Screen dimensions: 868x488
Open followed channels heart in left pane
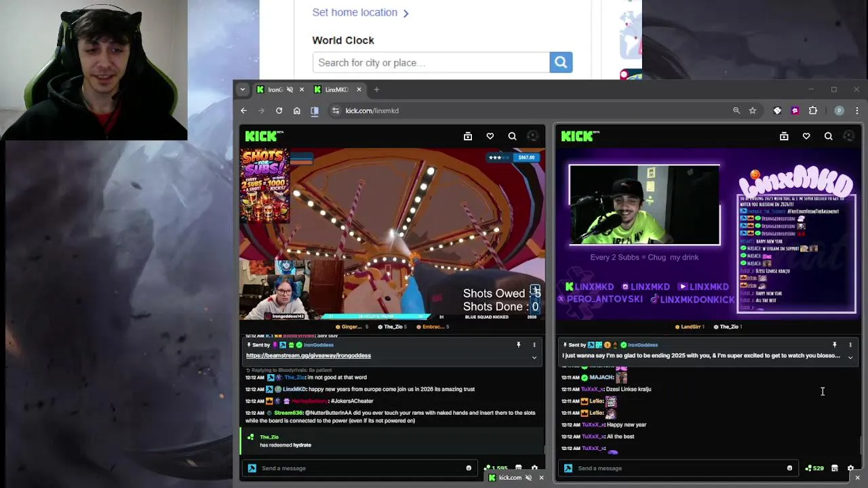[x=490, y=136]
